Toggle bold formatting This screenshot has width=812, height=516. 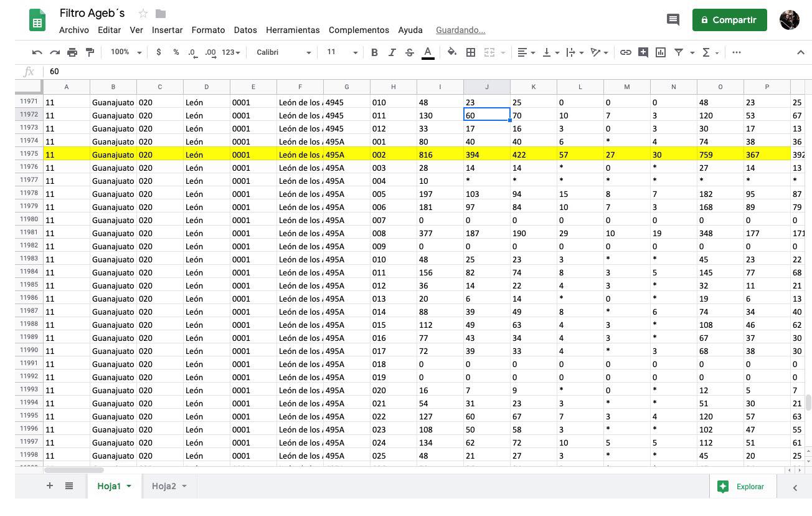[x=374, y=53]
